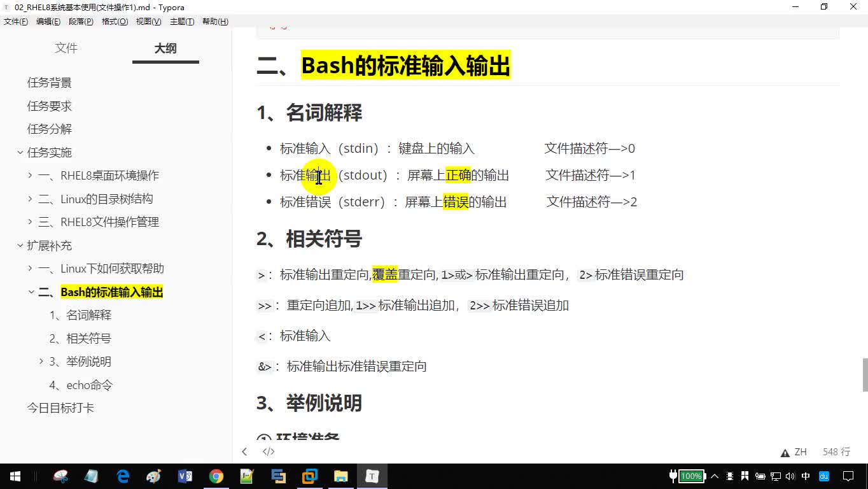
Task: Open File Explorer from taskbar
Action: point(341,476)
